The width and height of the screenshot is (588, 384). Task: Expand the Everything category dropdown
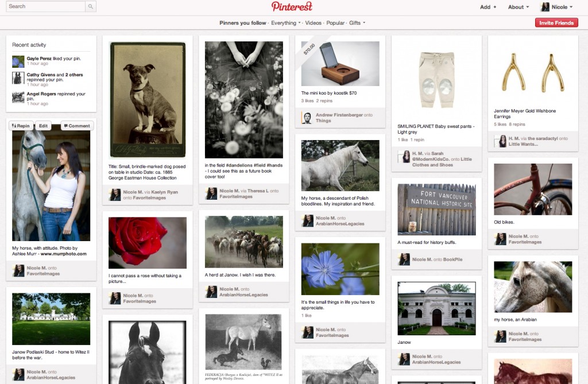coord(286,23)
